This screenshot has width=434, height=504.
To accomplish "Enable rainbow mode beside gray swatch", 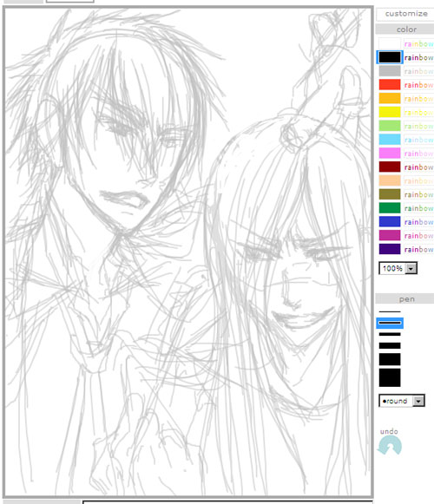I will 419,71.
